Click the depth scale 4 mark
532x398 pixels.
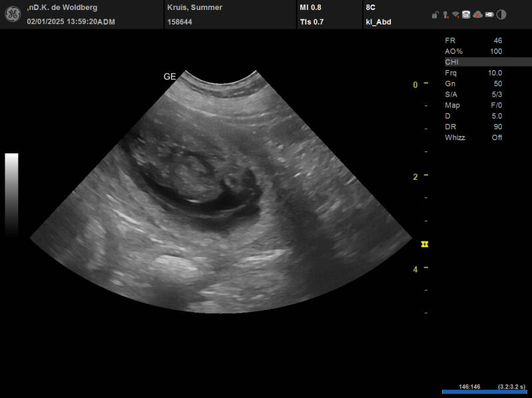pos(415,269)
